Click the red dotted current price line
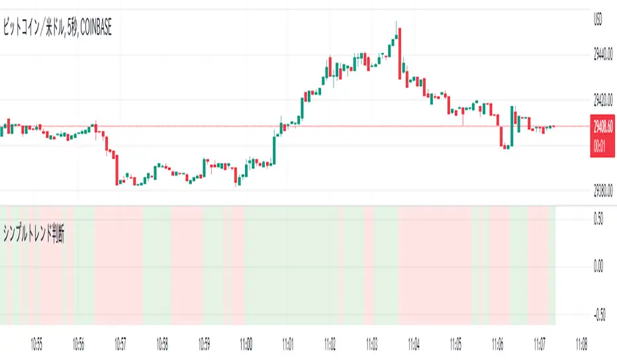The image size is (617, 364). tap(199, 126)
